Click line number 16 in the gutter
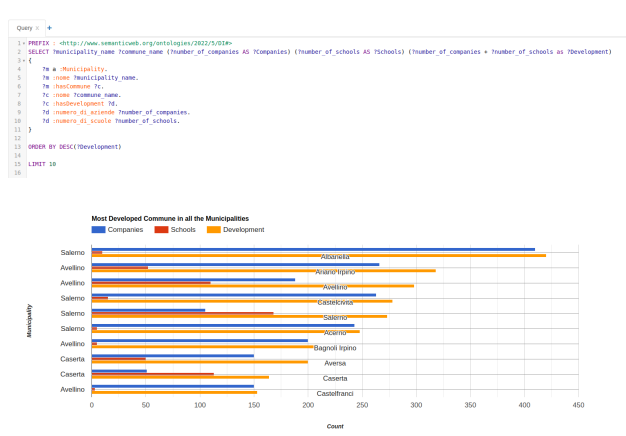Image resolution: width=626 pixels, height=436 pixels. (18, 173)
